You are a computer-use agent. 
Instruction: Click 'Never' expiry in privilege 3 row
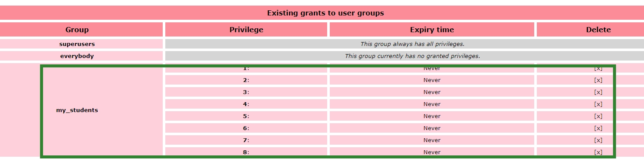coord(432,92)
